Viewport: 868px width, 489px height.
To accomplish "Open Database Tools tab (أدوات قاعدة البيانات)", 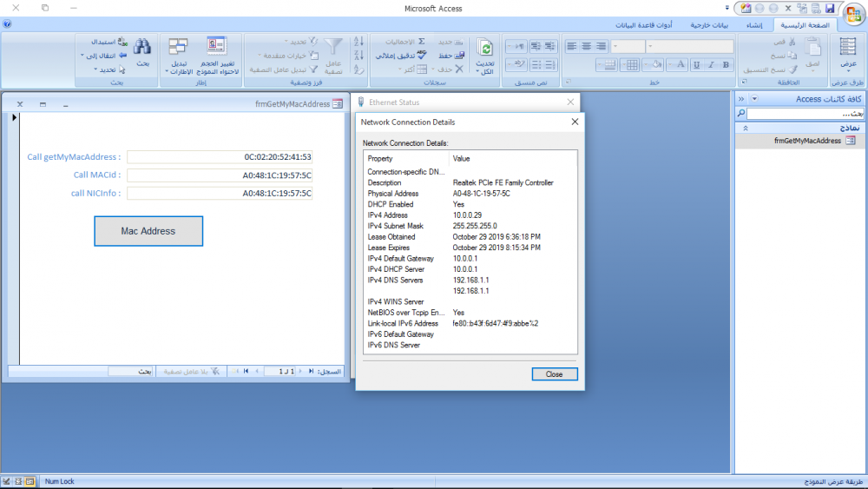I will pyautogui.click(x=644, y=25).
